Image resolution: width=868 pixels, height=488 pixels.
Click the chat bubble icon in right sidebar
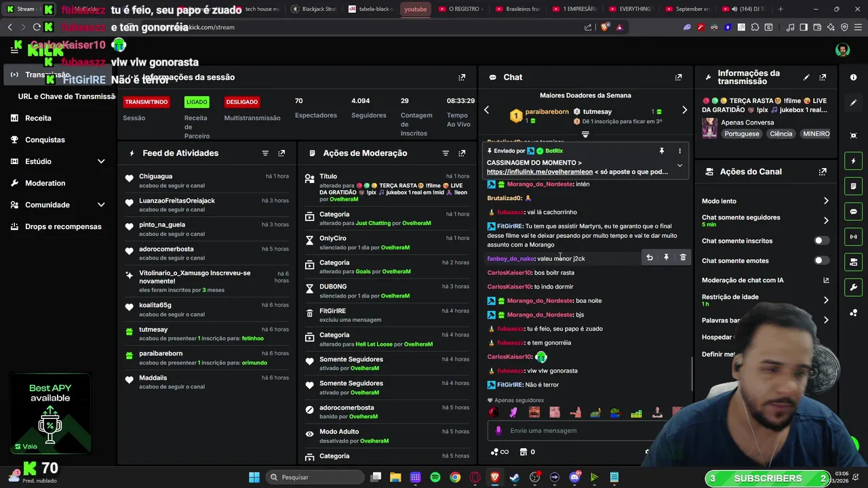point(854,211)
